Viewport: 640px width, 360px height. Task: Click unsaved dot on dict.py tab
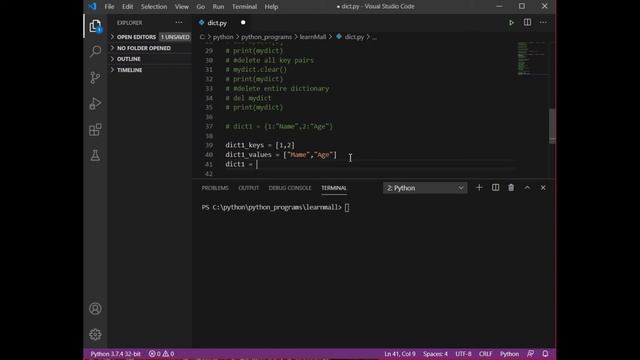[243, 22]
